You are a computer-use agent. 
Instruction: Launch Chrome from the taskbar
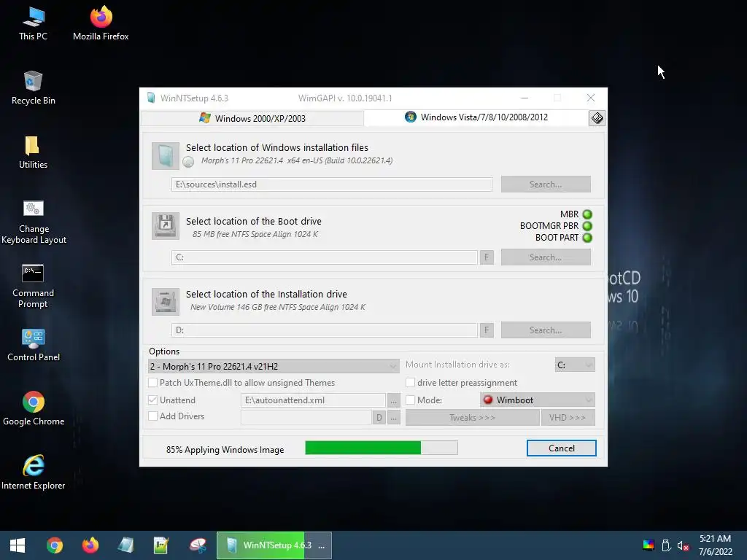[x=54, y=545]
